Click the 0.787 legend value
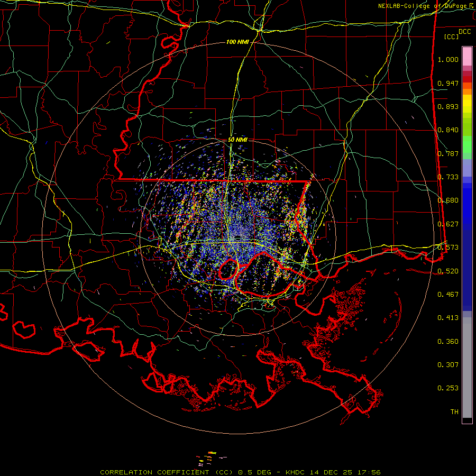The image size is (476, 476). pyautogui.click(x=448, y=153)
